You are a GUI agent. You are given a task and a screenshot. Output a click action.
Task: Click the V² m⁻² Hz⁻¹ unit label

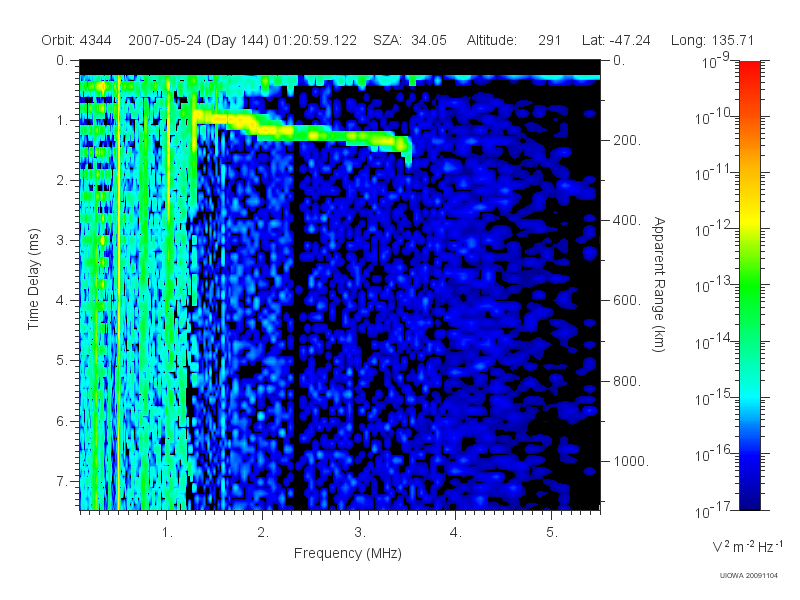747,547
